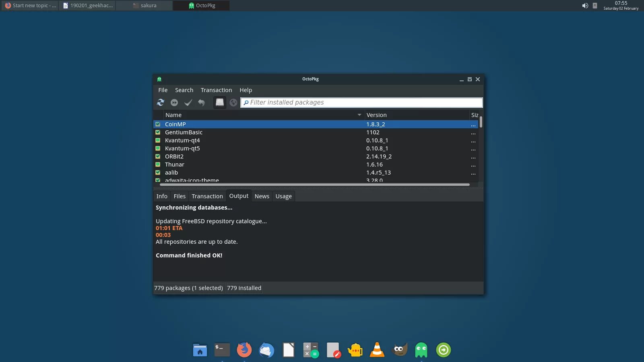The width and height of the screenshot is (644, 362).
Task: Click the green OctoPkg ghost in dock
Action: pyautogui.click(x=421, y=350)
